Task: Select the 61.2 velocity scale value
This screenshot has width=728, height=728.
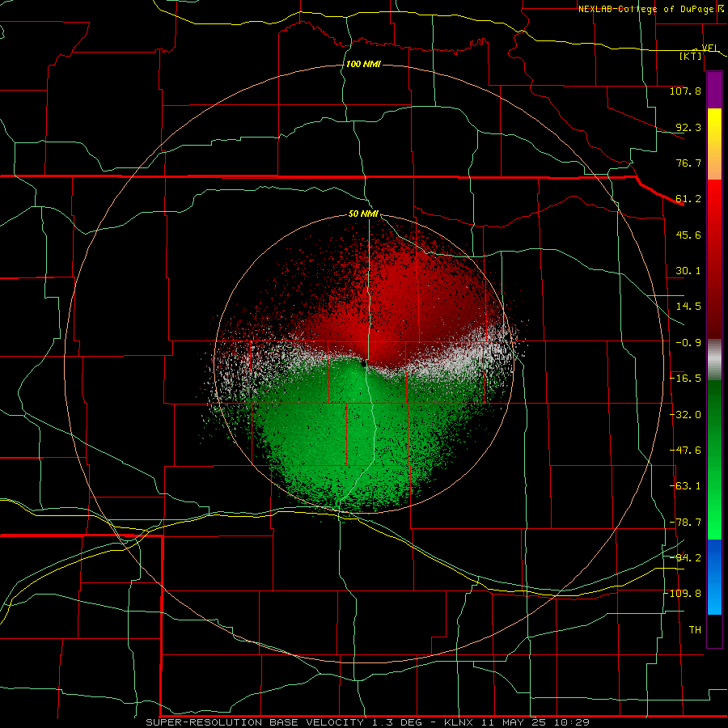Action: 688,199
